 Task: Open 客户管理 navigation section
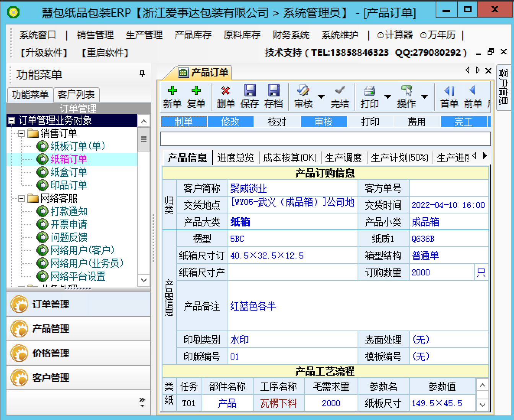(78, 378)
